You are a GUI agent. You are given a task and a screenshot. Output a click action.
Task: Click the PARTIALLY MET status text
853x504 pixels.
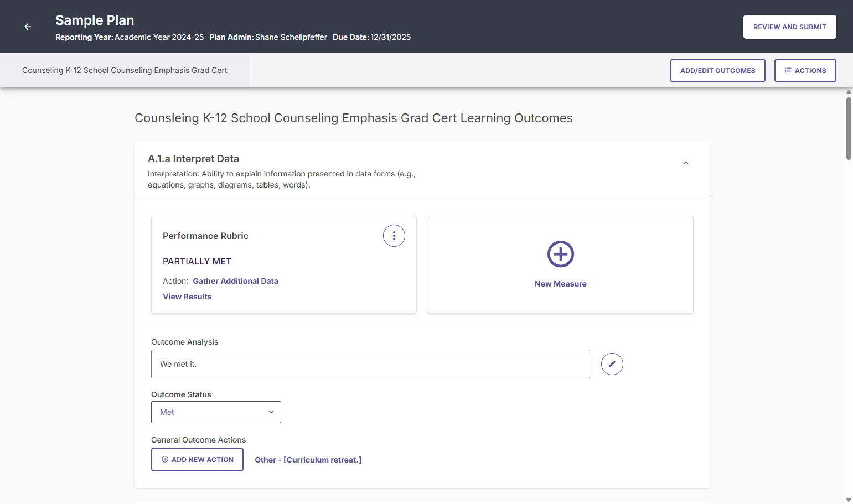pyautogui.click(x=197, y=261)
